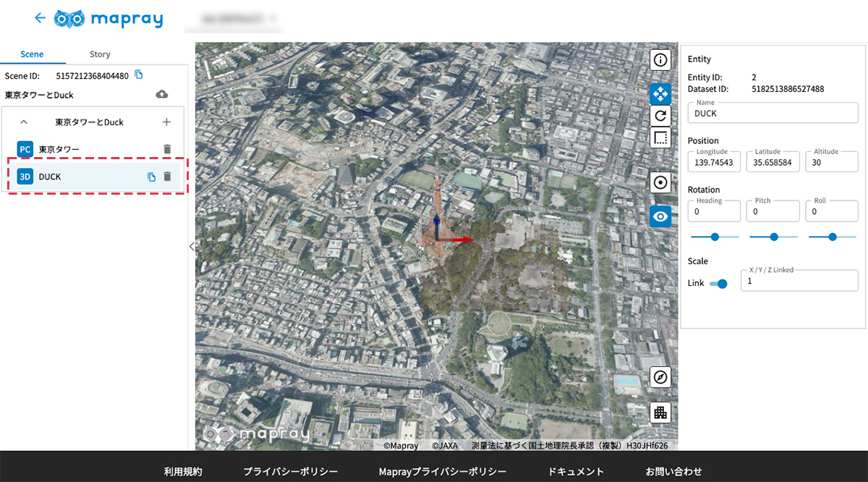Open the blurred dropdown in header
868x482 pixels.
point(231,20)
